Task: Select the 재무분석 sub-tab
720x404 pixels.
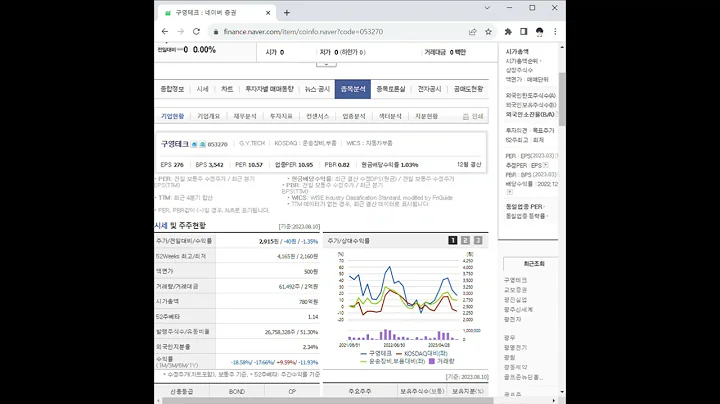Action: [x=245, y=116]
